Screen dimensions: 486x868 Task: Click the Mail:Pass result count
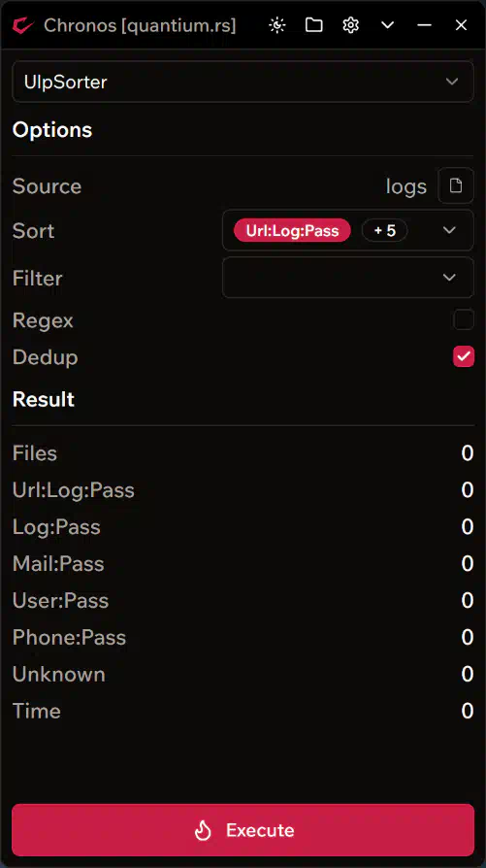[x=468, y=563]
